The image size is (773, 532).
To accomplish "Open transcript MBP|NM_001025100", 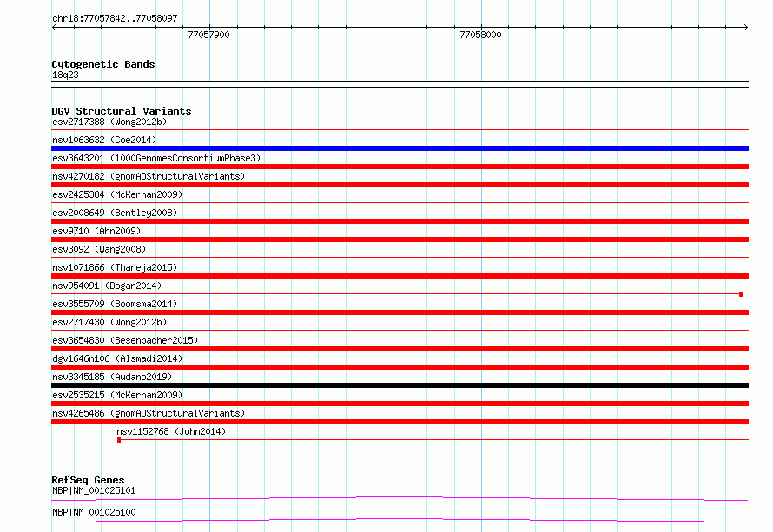I will pyautogui.click(x=94, y=512).
